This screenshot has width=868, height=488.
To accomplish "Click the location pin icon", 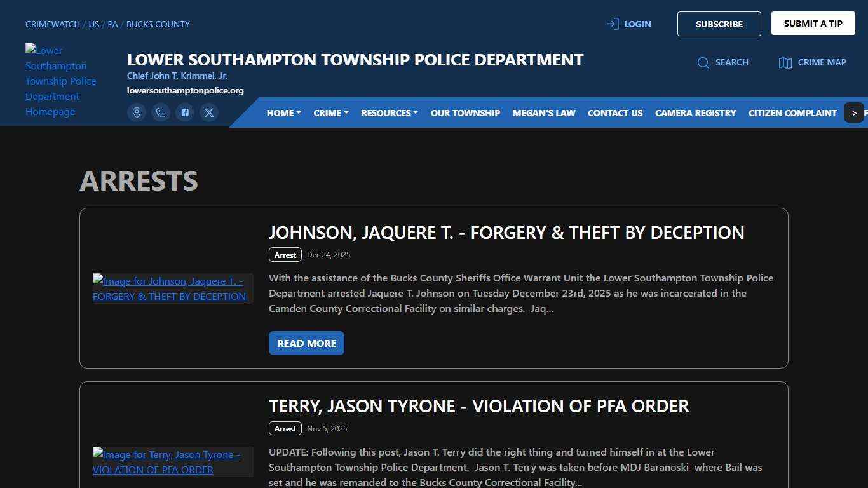I will click(x=137, y=112).
